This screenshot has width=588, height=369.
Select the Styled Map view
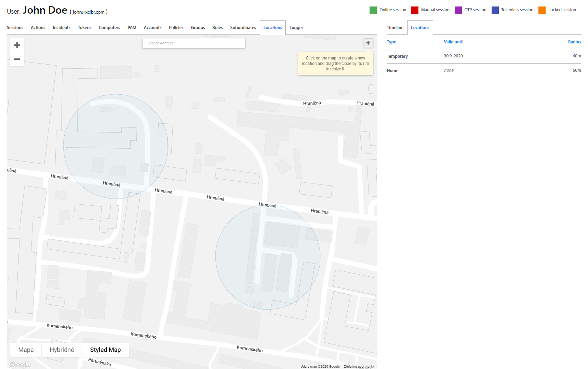[105, 350]
